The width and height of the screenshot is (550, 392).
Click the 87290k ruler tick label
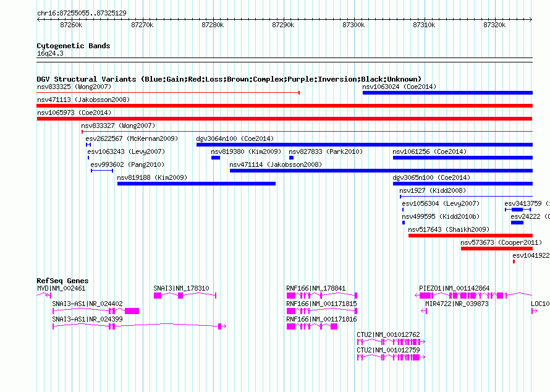pyautogui.click(x=283, y=25)
